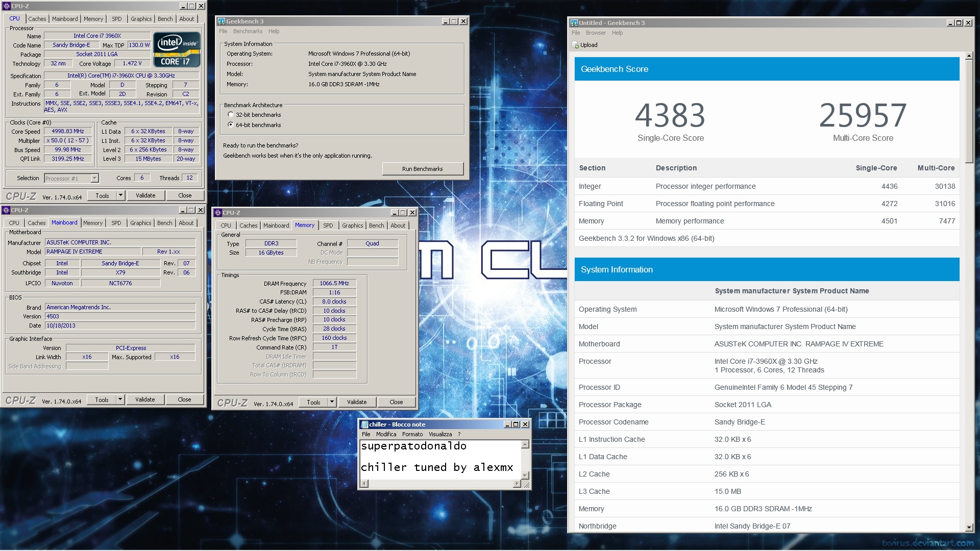Click the Threads count 12 field
The image size is (980, 551).
tap(190, 178)
